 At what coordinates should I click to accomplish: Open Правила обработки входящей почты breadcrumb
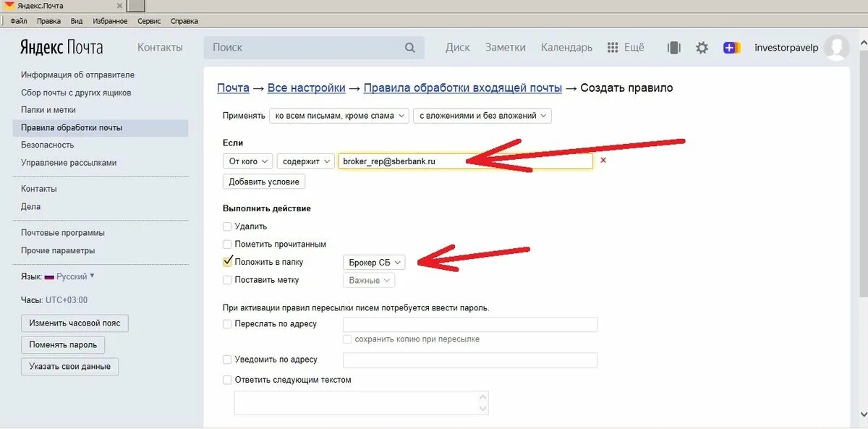coord(463,88)
